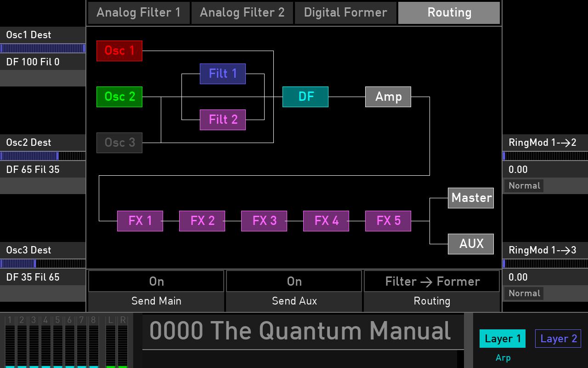Open the DF (Digital Former) block
Image resolution: width=588 pixels, height=368 pixels.
point(305,97)
